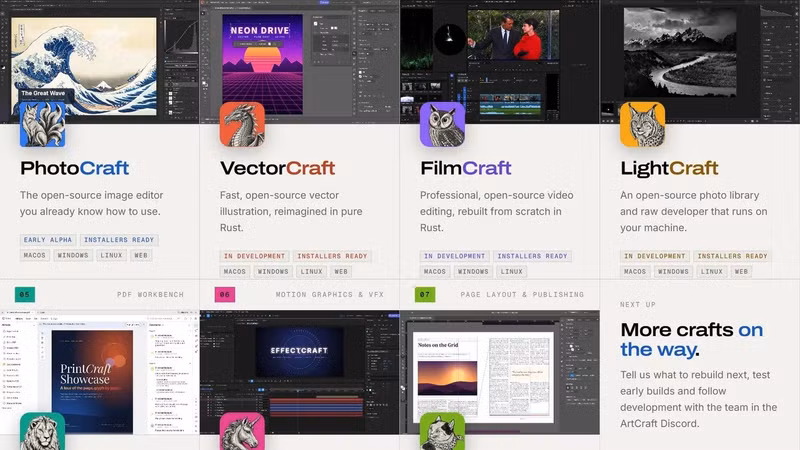The height and width of the screenshot is (450, 800).
Task: Click the WINDOWS tag under VectorCraft
Action: click(x=273, y=271)
